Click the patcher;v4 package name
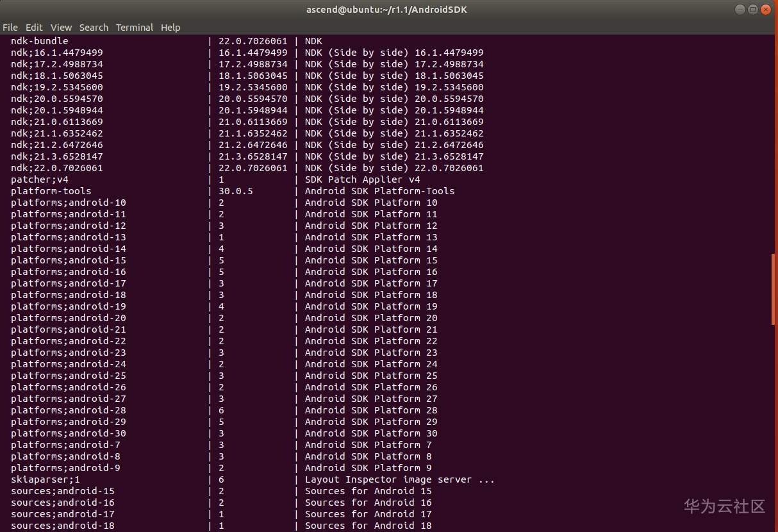 coord(40,179)
